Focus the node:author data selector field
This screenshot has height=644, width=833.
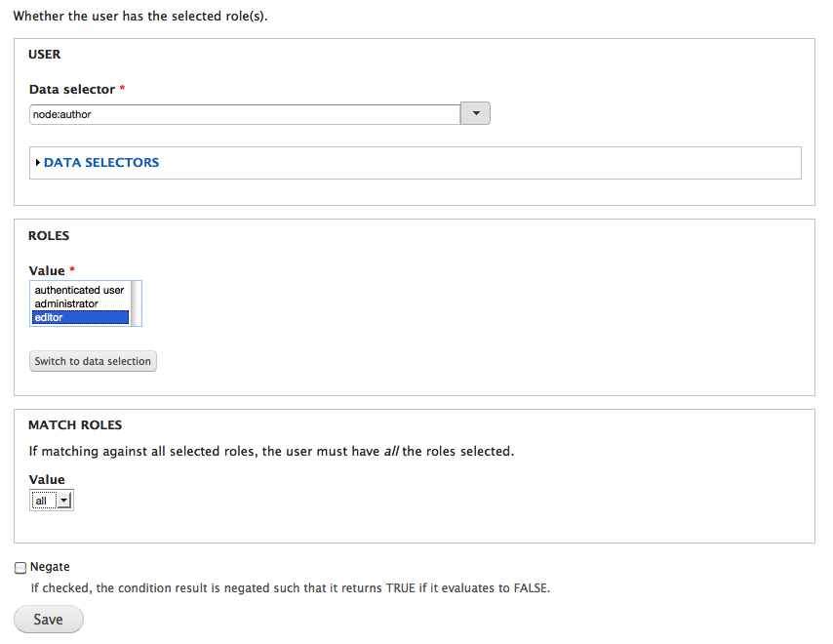coord(244,114)
